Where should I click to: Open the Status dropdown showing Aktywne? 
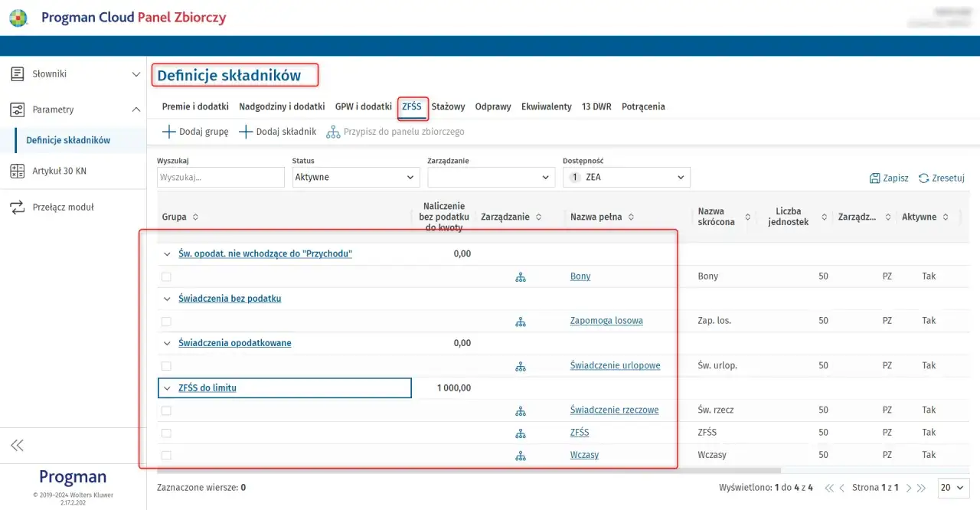point(356,178)
